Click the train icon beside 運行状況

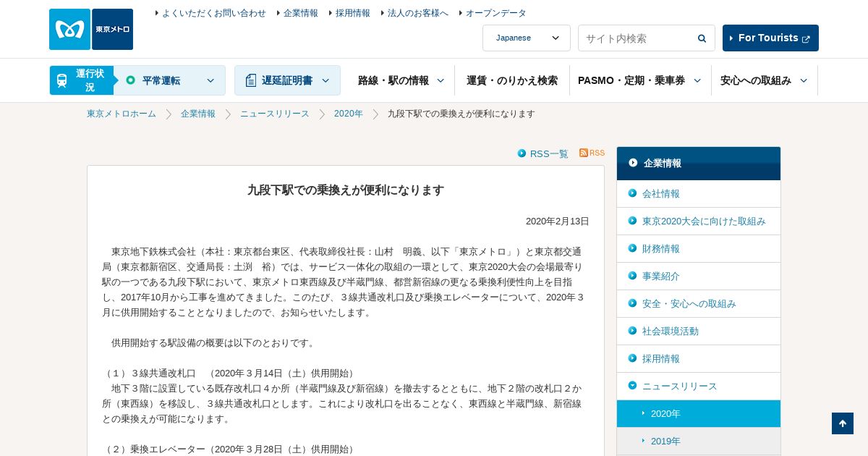(62, 80)
